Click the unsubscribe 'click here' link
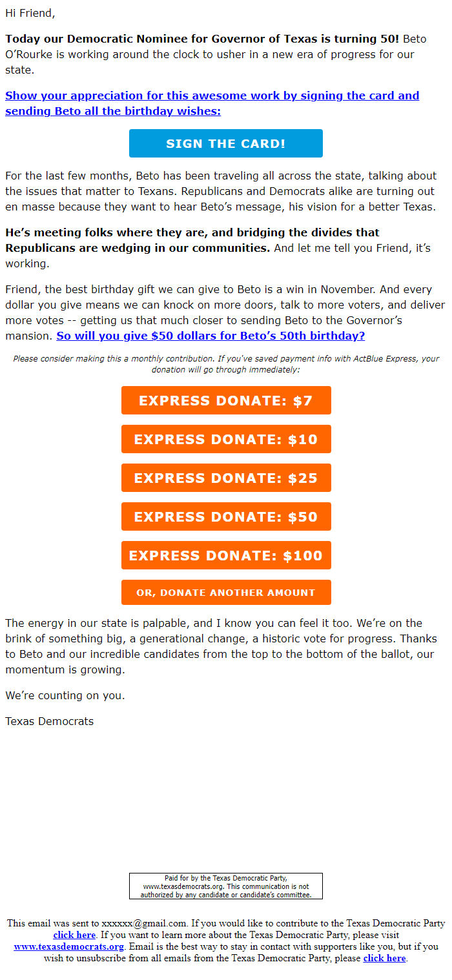The image size is (452, 980). click(x=384, y=959)
